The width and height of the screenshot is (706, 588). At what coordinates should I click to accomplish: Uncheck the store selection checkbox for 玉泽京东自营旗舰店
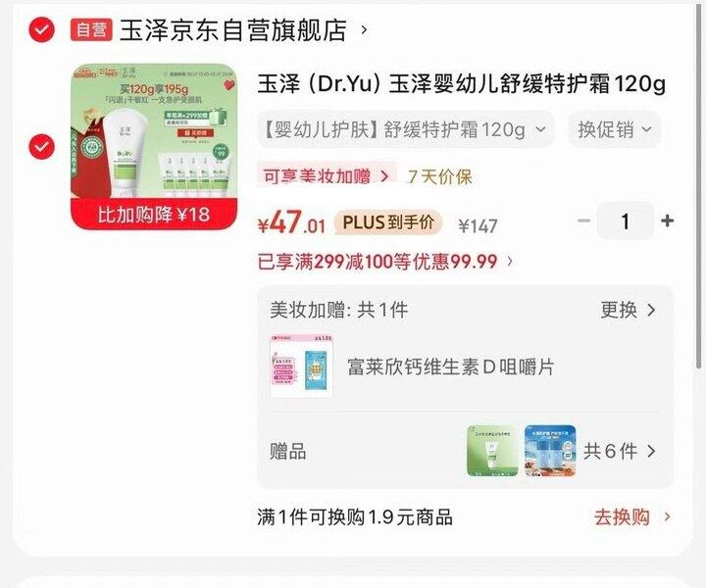pos(41,30)
